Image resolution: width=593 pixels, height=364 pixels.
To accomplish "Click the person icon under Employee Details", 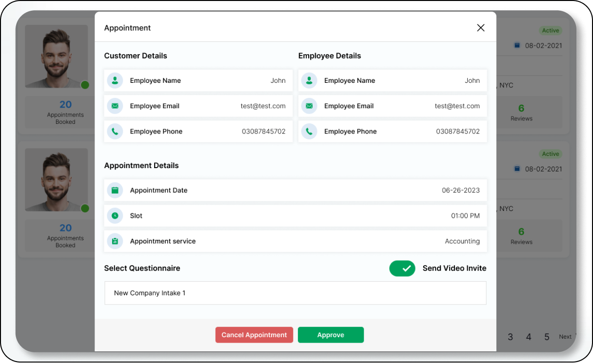I will (x=309, y=81).
